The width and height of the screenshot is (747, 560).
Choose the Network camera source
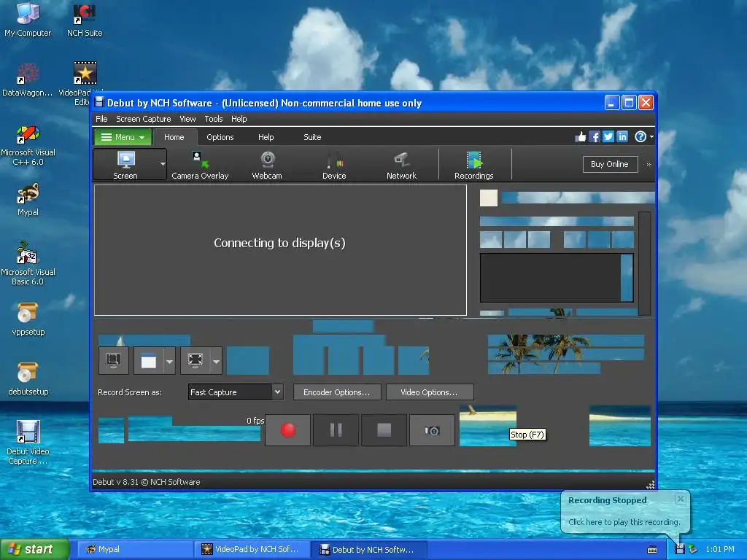coord(402,166)
